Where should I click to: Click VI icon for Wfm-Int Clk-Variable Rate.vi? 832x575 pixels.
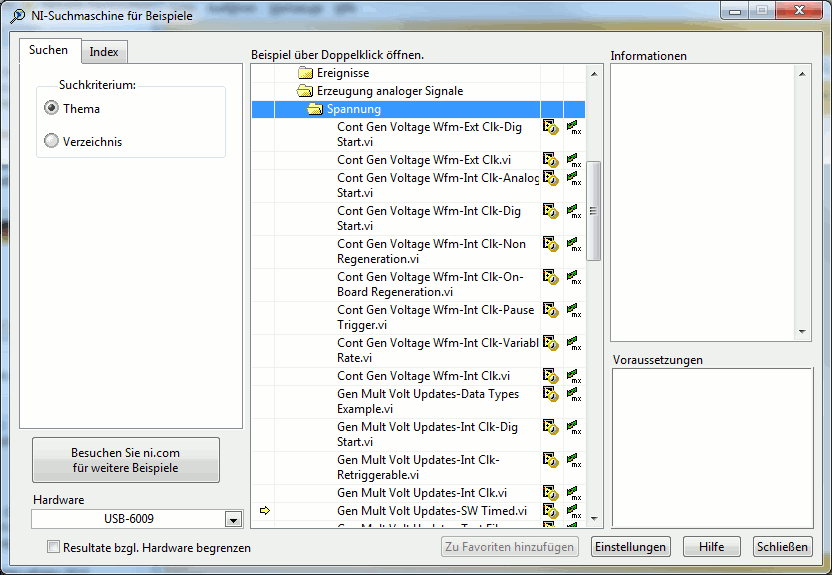tap(550, 343)
